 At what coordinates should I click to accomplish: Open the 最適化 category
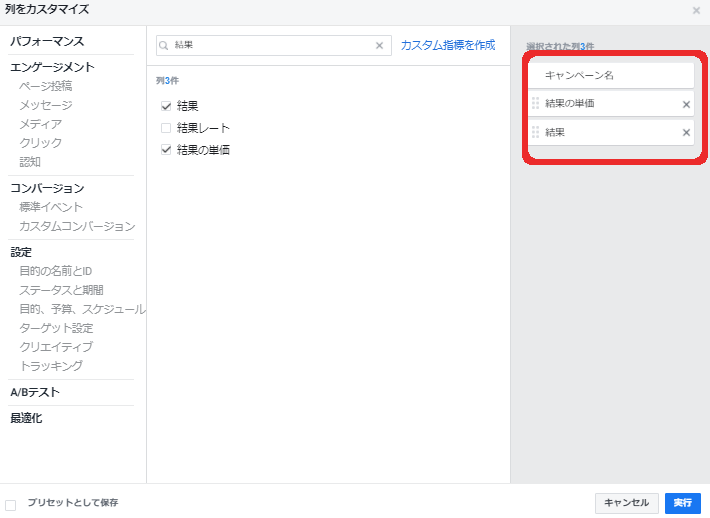click(26, 418)
